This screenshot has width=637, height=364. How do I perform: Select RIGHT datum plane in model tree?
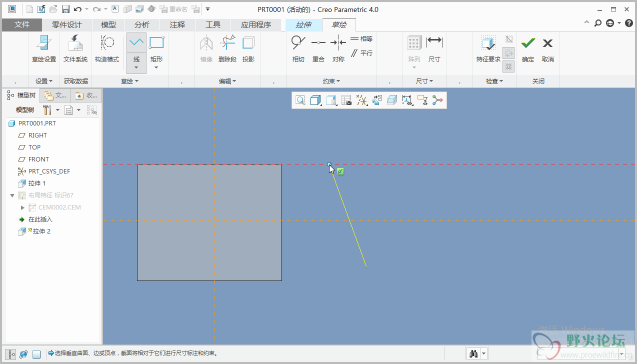tap(32, 135)
